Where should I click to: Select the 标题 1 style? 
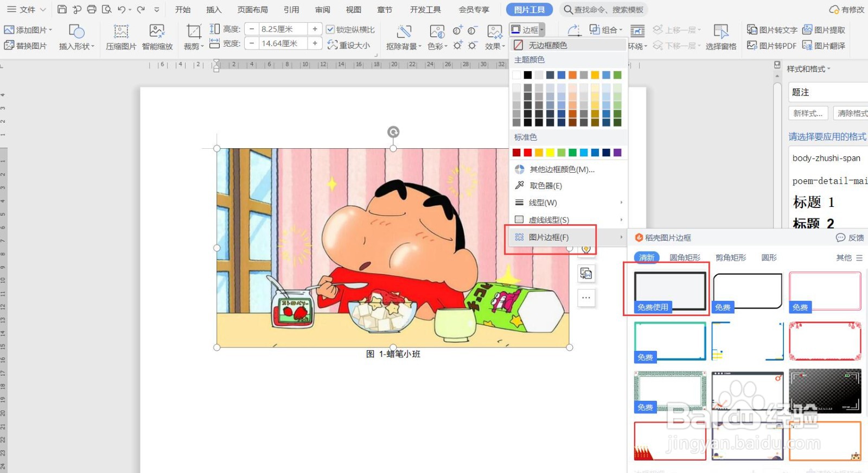coord(814,202)
